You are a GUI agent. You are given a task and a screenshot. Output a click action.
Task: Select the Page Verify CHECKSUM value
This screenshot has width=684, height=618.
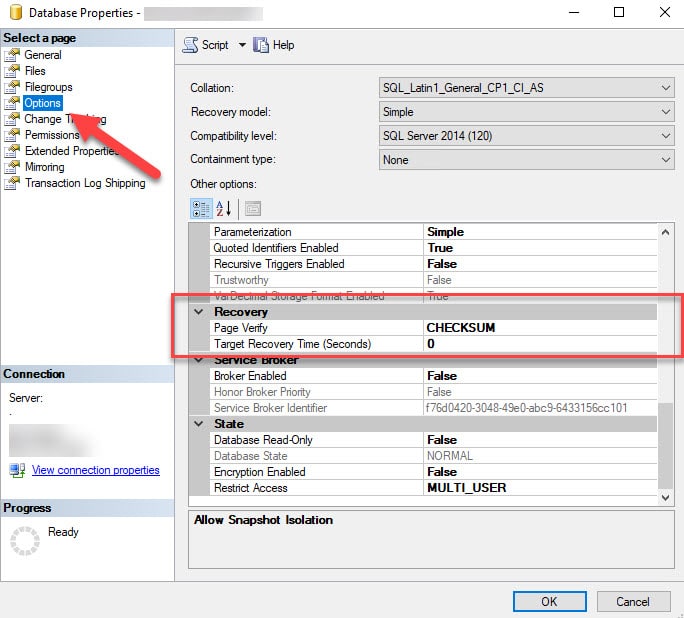[x=461, y=328]
